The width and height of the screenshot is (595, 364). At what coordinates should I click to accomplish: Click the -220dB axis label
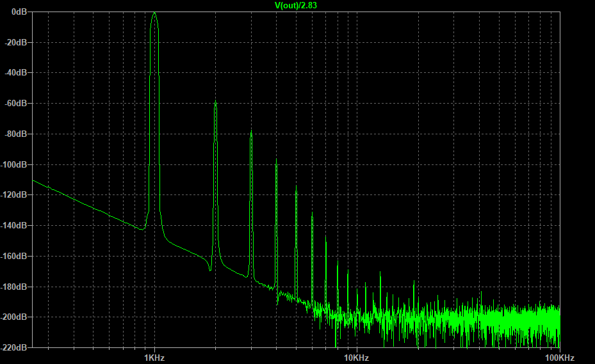(x=14, y=347)
